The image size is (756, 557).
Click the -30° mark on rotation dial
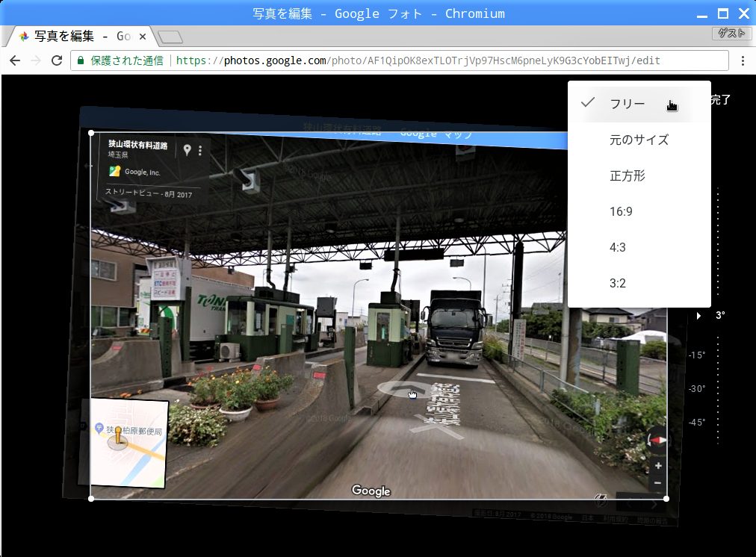(697, 388)
